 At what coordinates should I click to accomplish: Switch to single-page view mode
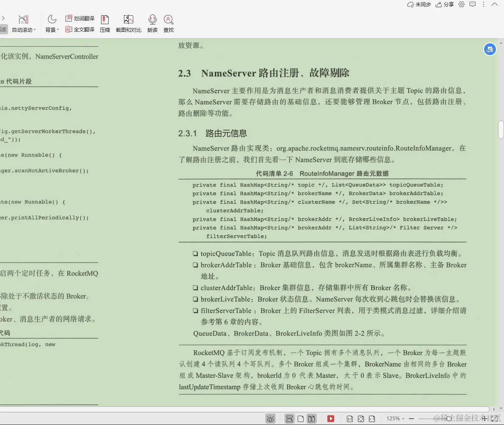click(x=301, y=419)
